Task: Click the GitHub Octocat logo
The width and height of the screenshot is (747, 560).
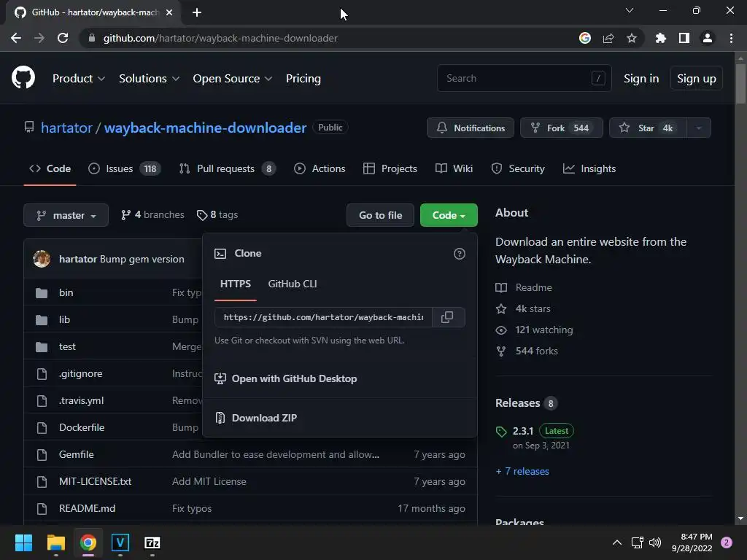Action: 23,78
